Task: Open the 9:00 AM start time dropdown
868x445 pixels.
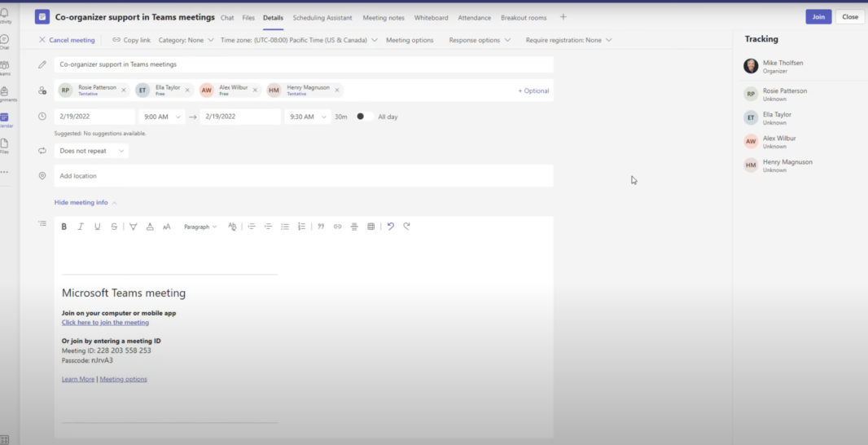Action: (162, 117)
